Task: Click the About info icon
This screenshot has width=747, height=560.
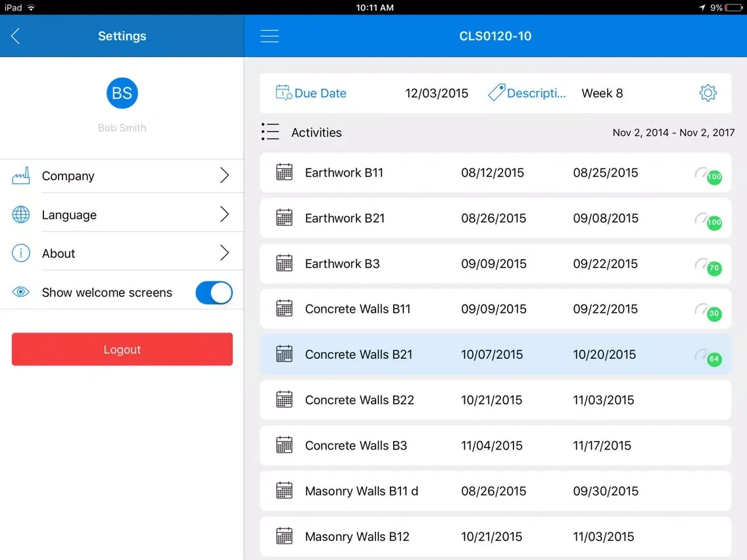Action: click(21, 253)
